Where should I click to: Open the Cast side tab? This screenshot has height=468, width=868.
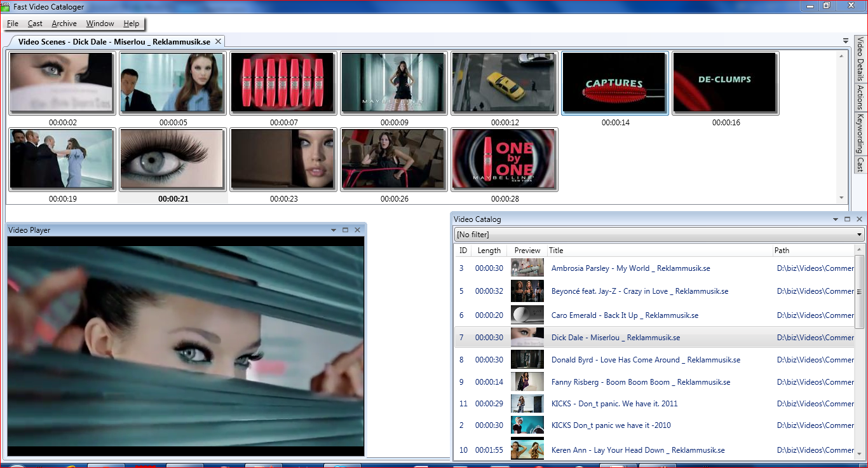click(x=860, y=165)
